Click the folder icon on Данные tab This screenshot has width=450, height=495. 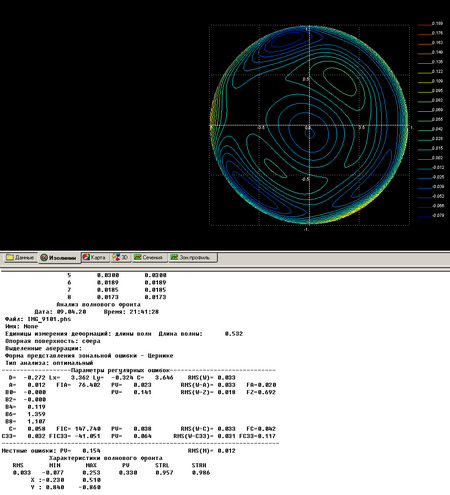click(10, 257)
